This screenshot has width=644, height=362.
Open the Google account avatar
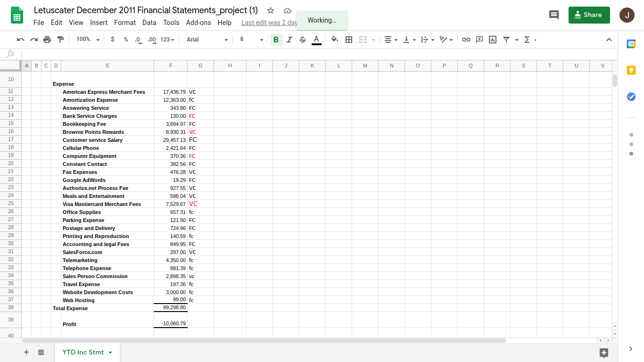(627, 15)
